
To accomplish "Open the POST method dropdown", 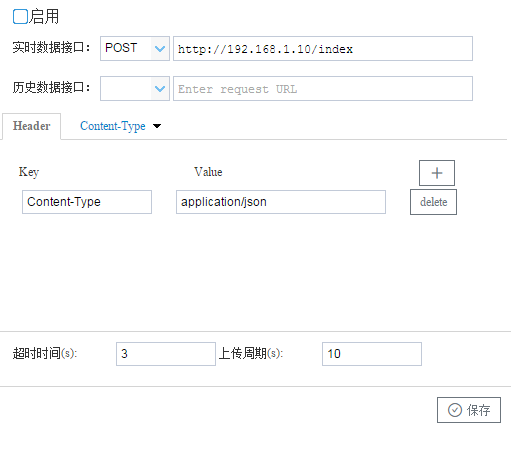I will (135, 49).
